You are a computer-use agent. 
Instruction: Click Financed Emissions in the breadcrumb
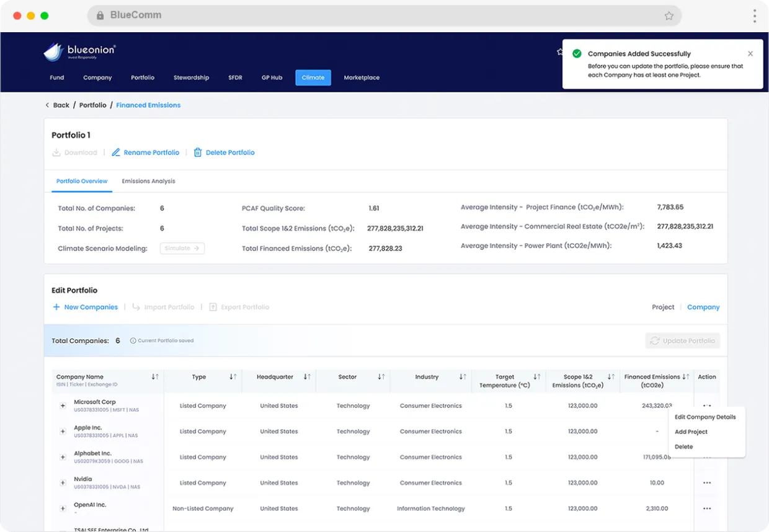(x=148, y=105)
